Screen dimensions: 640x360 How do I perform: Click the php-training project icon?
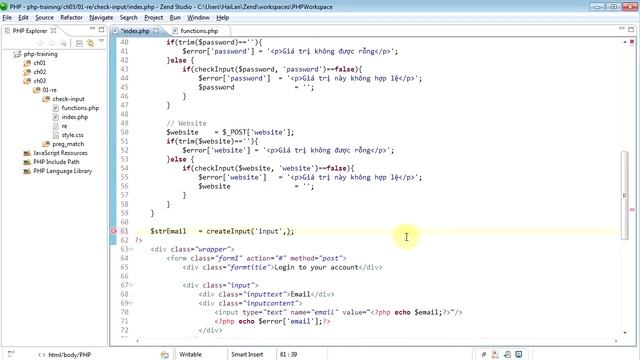pos(17,54)
